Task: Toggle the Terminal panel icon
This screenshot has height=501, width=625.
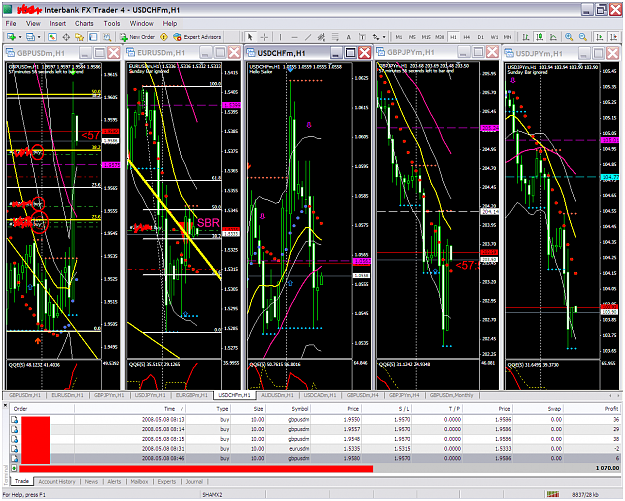Action: pos(93,37)
